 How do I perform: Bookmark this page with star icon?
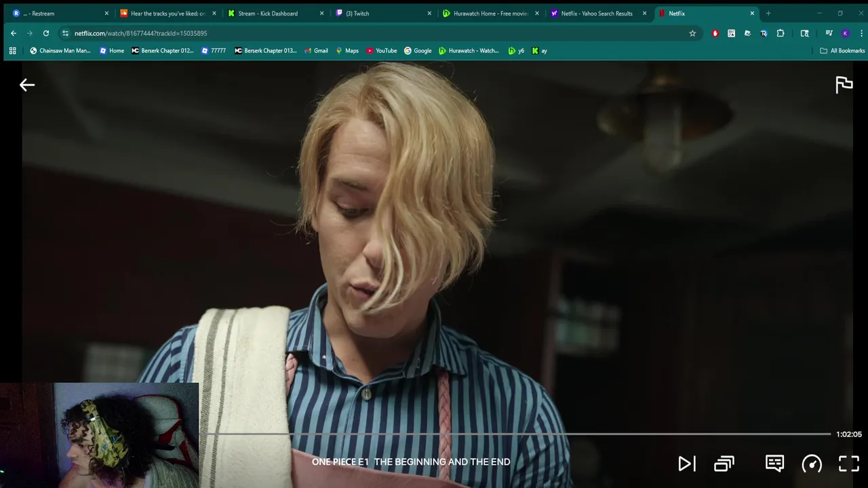tap(692, 33)
